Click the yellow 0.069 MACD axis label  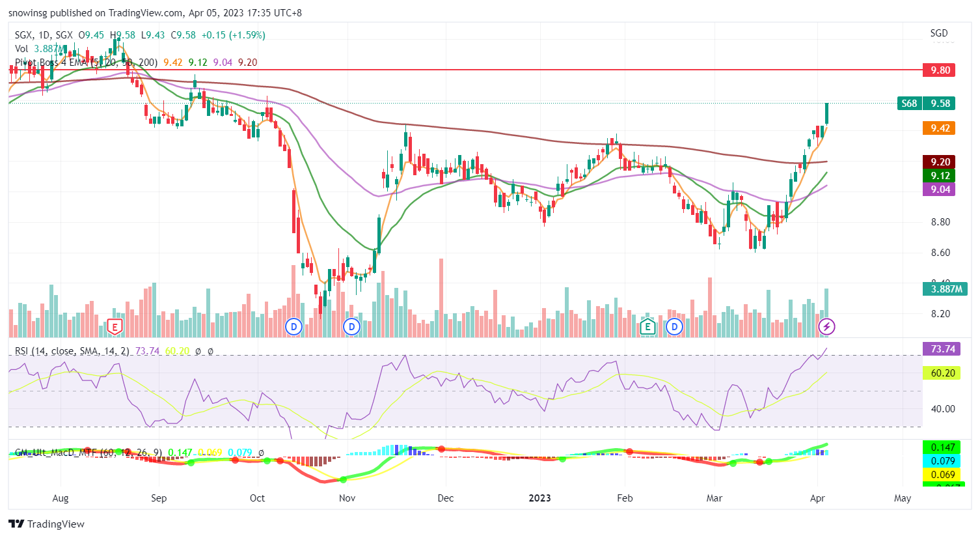click(942, 474)
